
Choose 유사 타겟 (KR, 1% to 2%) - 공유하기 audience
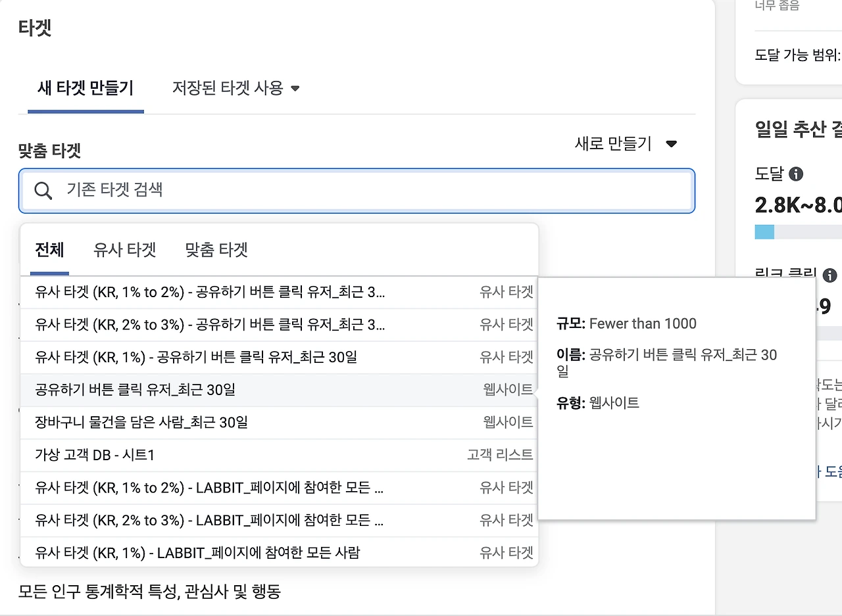(x=209, y=292)
